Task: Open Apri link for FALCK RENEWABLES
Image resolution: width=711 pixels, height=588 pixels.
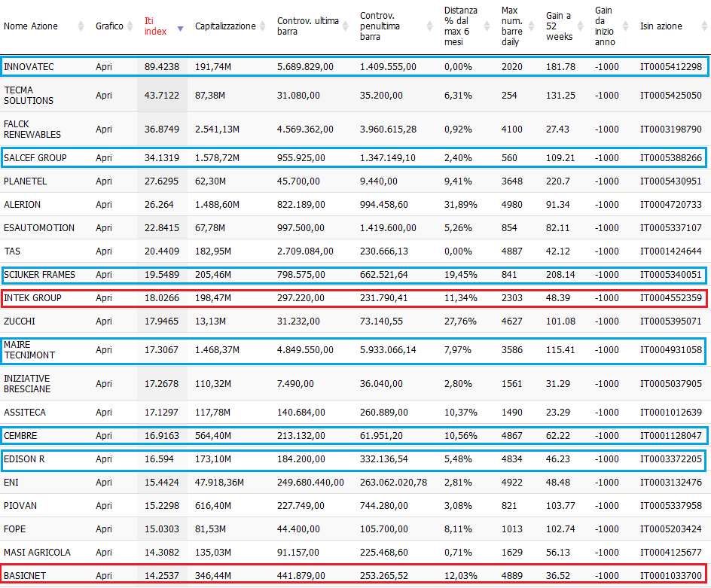Action: (104, 129)
